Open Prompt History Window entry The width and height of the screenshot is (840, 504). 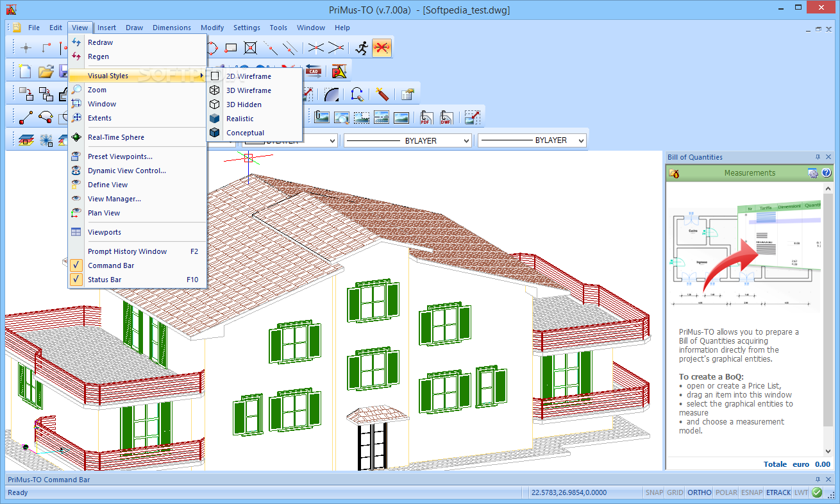[138, 251]
